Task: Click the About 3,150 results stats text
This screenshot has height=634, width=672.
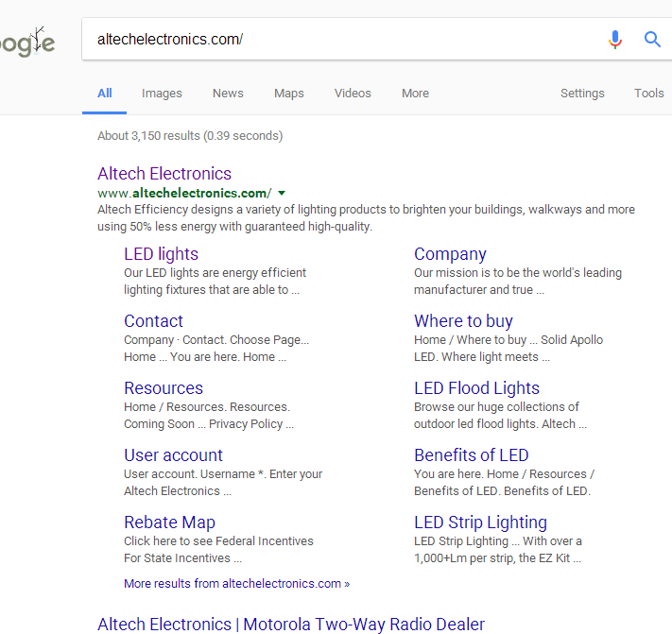Action: (190, 136)
